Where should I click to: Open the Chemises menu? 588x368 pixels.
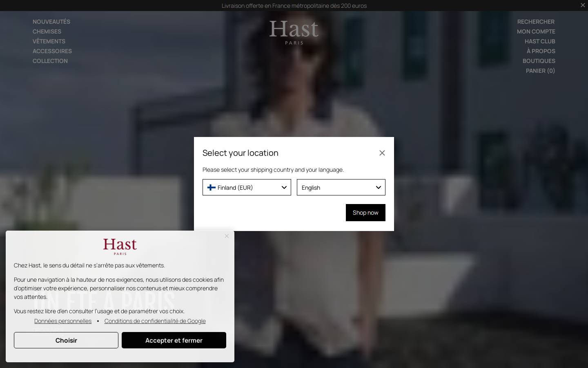click(x=47, y=31)
